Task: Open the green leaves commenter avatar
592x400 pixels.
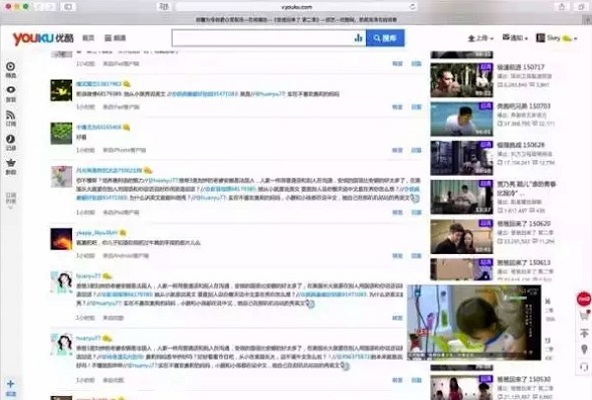Action: pyautogui.click(x=61, y=133)
